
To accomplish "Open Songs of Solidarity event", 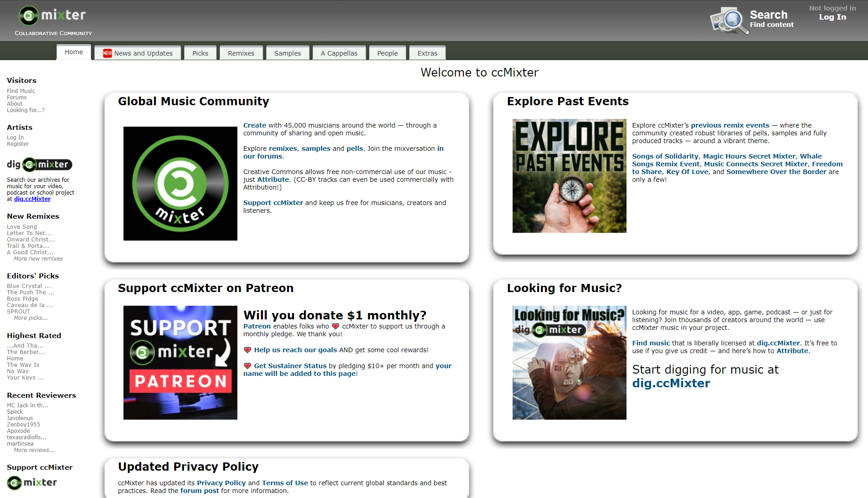I will tap(665, 156).
